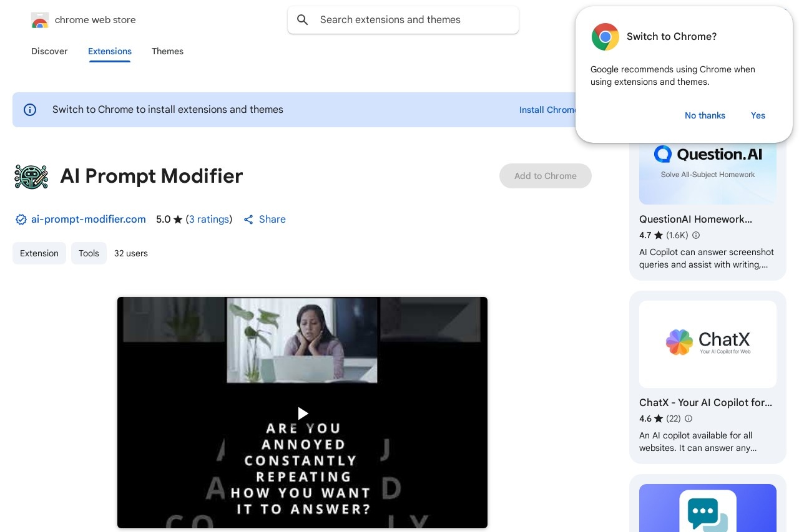
Task: Click the QuestionAI description text
Action: 707,258
